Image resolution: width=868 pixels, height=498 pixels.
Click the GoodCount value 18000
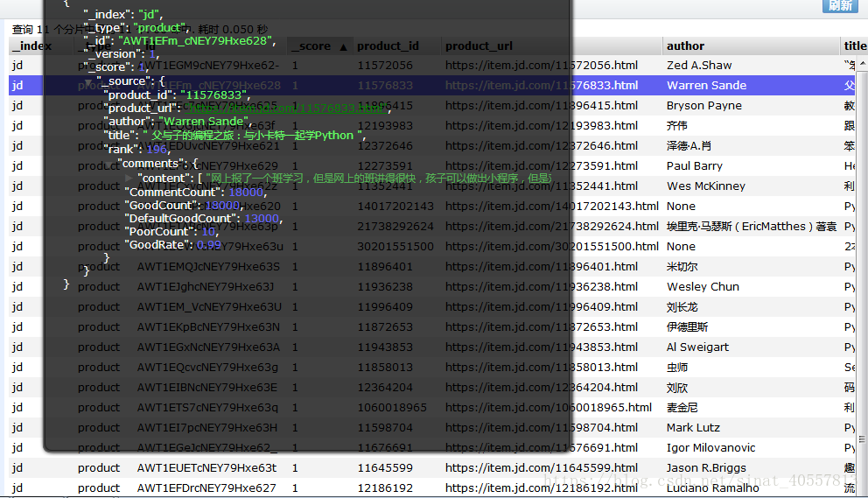point(221,205)
